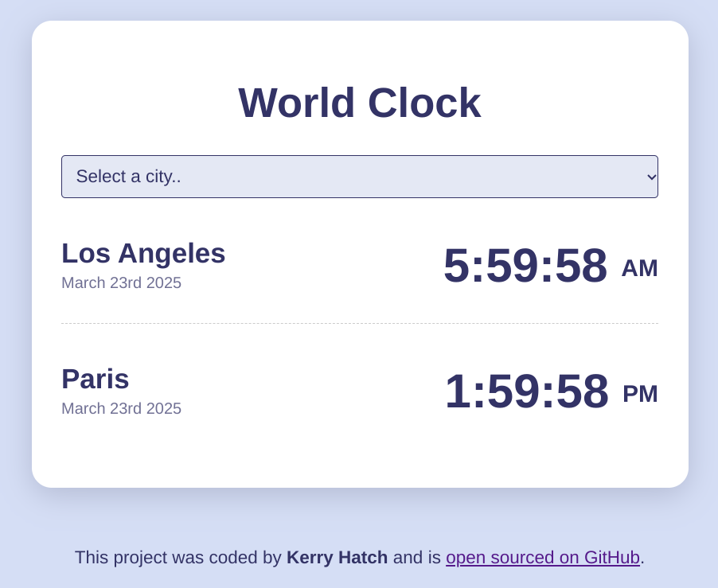This screenshot has height=588, width=718.
Task: Select the Los Angeles city name
Action: (143, 253)
